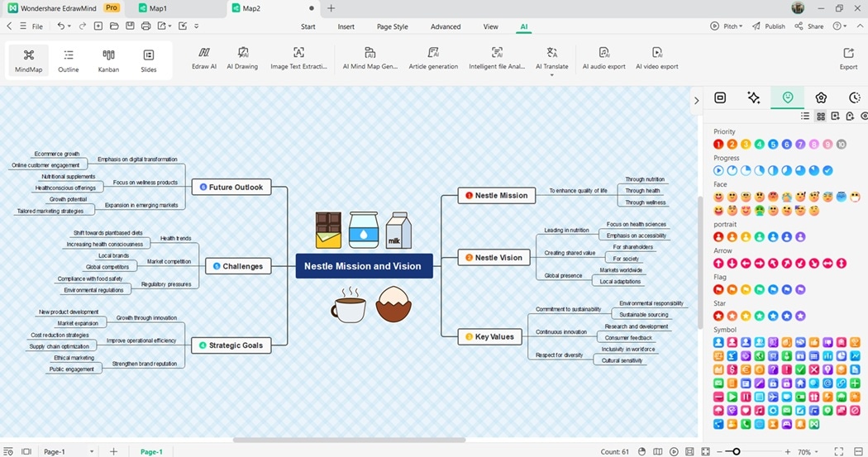Insert the 100% complete progress checkmark
Viewport: 868px width, 457px height.
[827, 170]
